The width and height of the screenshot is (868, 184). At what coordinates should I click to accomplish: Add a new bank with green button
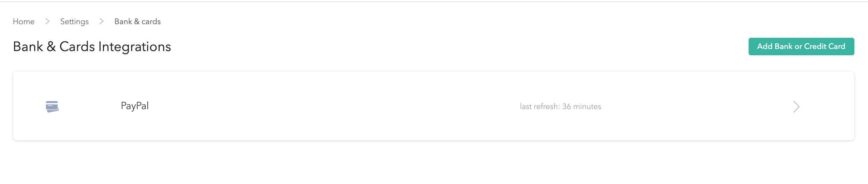point(801,47)
